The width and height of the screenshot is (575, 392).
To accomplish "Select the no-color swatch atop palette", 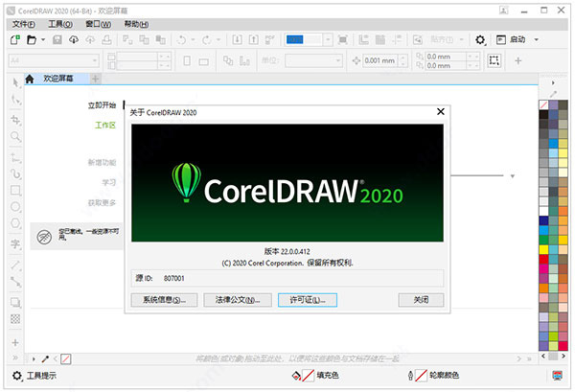I will pyautogui.click(x=543, y=105).
